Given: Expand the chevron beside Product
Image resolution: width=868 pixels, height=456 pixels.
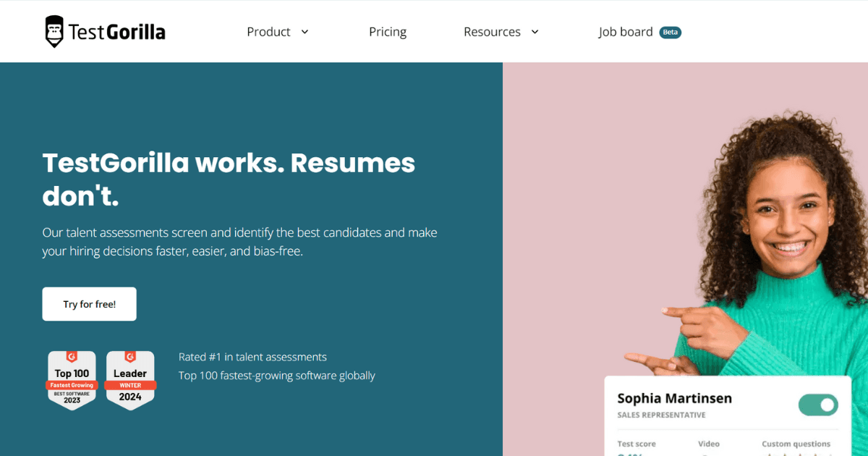Looking at the screenshot, I should pyautogui.click(x=305, y=32).
